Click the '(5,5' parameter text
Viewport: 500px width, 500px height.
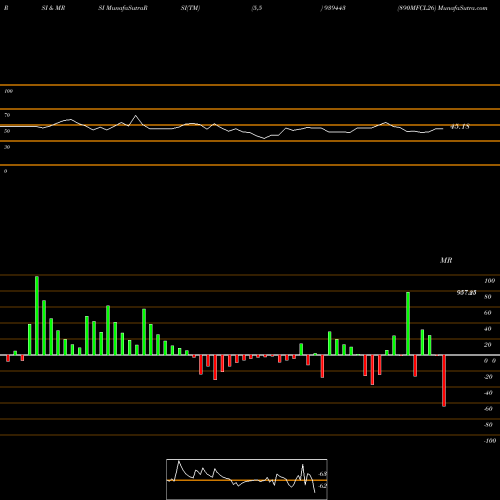pos(257,8)
